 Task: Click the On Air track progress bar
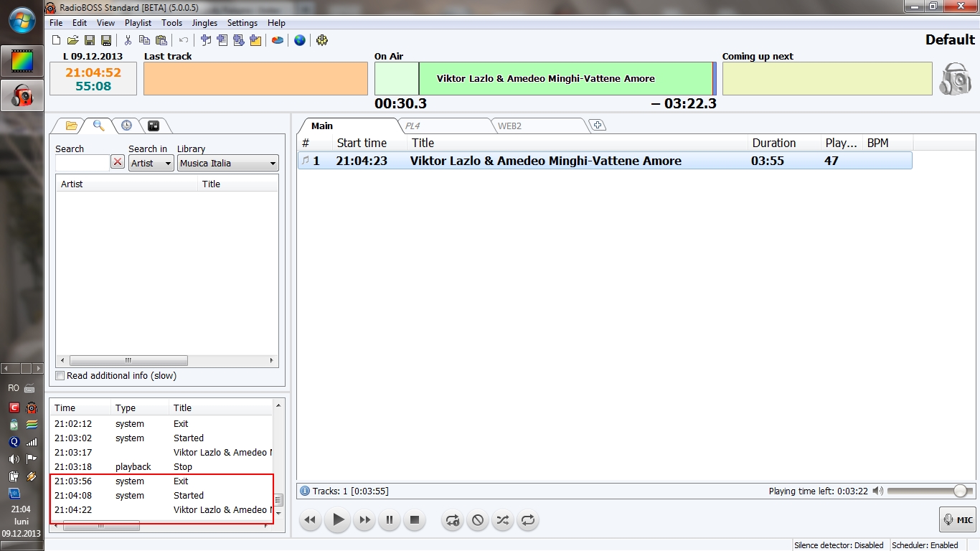[545, 78]
